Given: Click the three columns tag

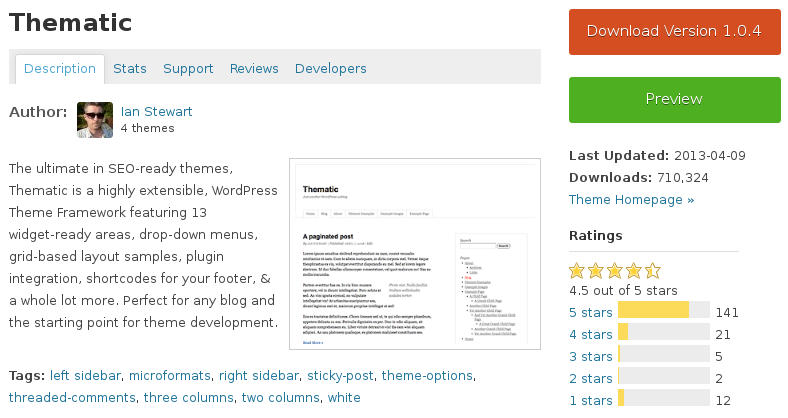Looking at the screenshot, I should [x=188, y=398].
